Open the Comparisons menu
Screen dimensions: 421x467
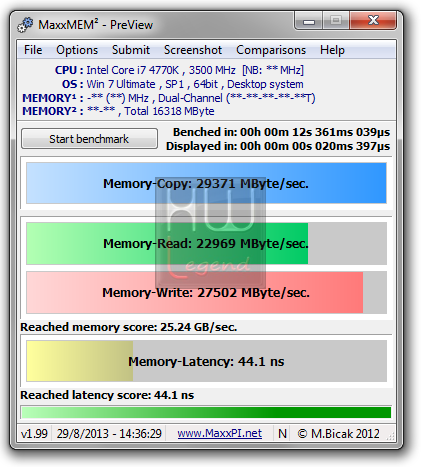coord(271,50)
